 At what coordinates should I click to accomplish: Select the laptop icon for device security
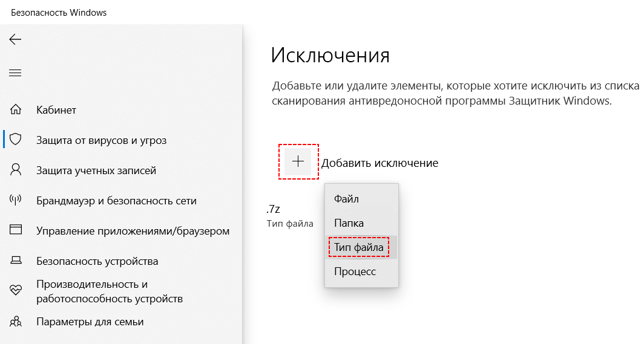coord(16,261)
